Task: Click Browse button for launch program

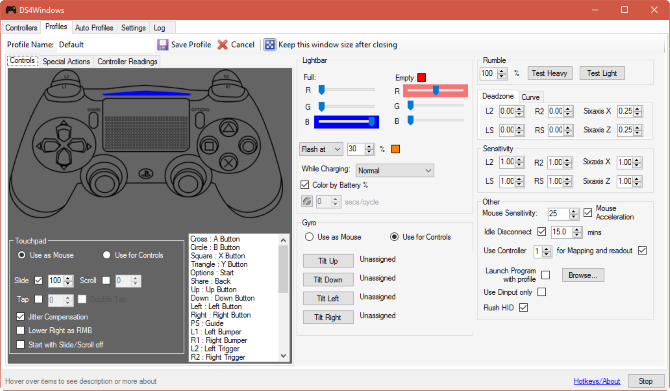Action: (x=583, y=275)
